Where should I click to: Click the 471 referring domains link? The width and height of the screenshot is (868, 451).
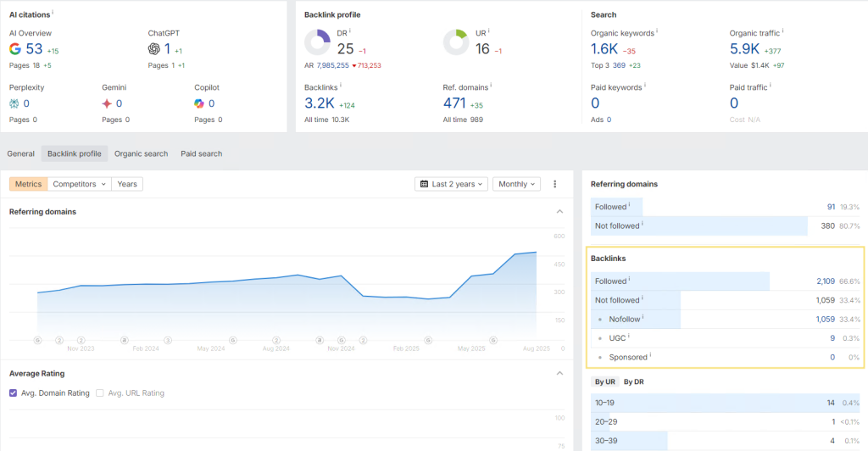(x=456, y=103)
